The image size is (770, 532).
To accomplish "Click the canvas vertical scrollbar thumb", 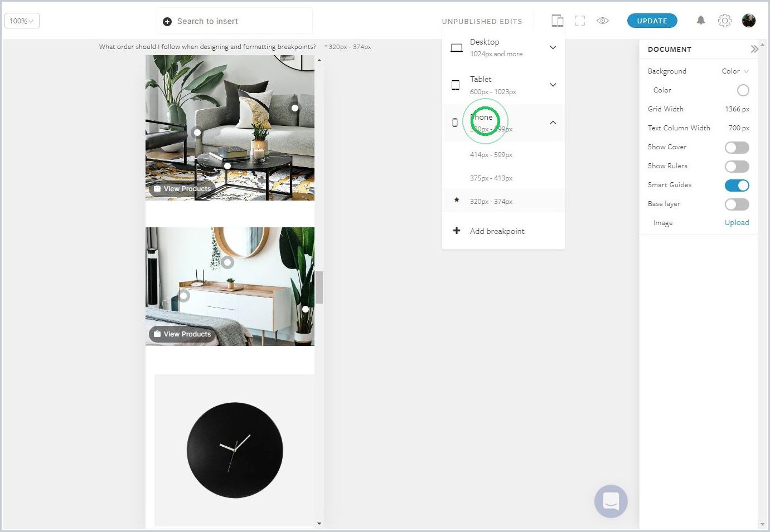I will (319, 287).
